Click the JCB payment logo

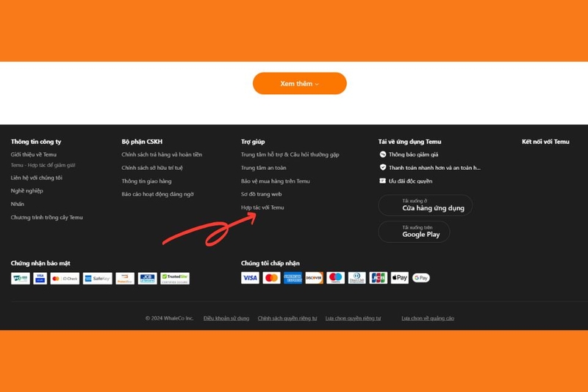point(379,278)
